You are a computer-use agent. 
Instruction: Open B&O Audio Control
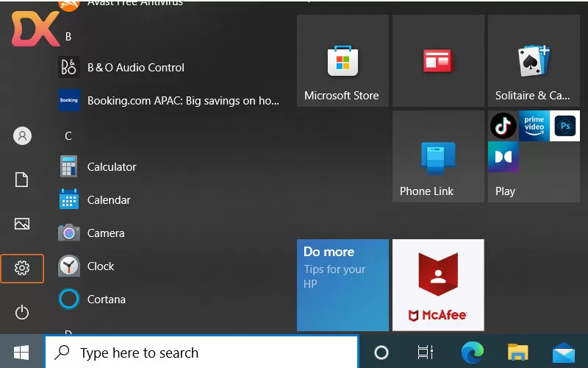[x=135, y=68]
